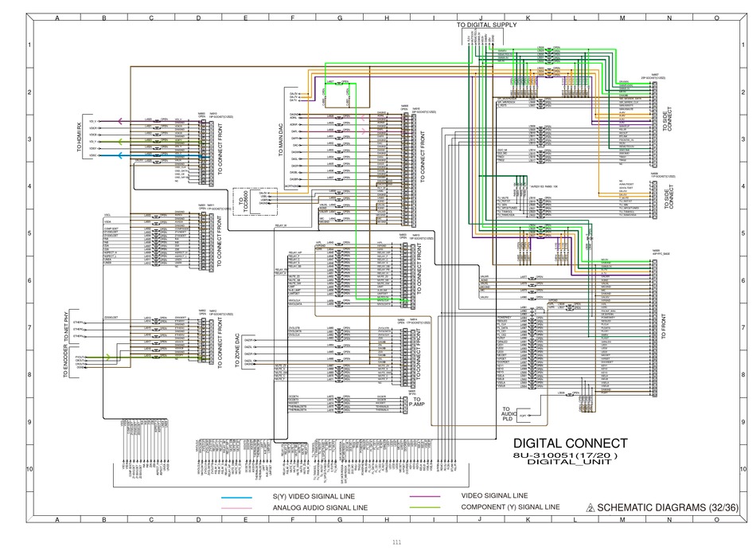Click column letter J on bottom border
The width and height of the screenshot is (756, 559).
point(480,520)
